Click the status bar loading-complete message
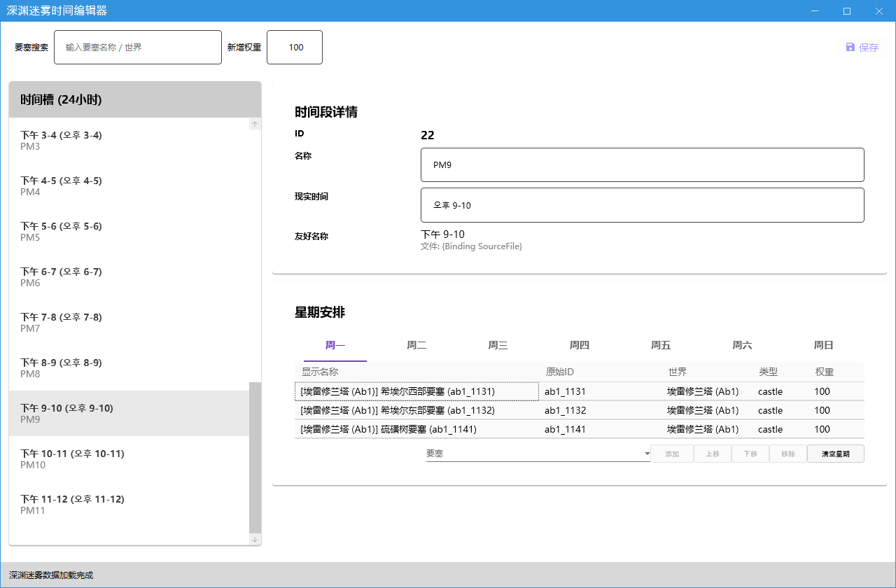 coord(50,575)
